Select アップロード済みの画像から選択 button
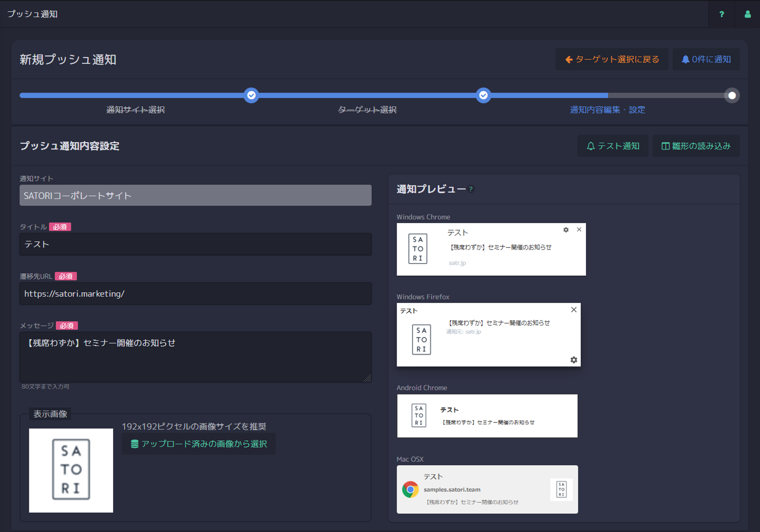This screenshot has width=760, height=532. coord(198,444)
